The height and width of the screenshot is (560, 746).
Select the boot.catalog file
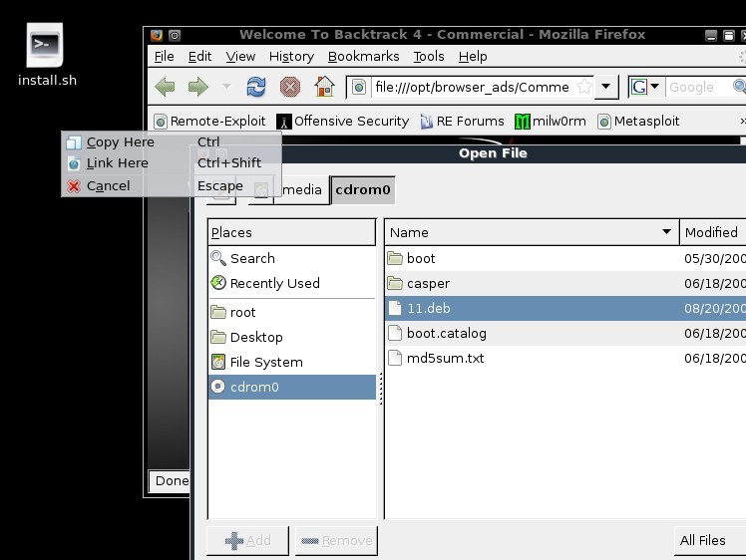coord(565,333)
